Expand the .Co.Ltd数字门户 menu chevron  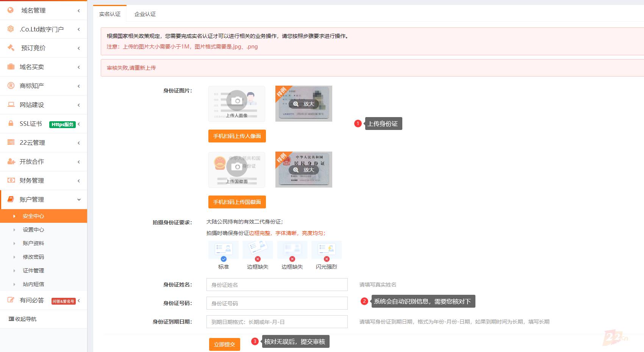pyautogui.click(x=79, y=29)
